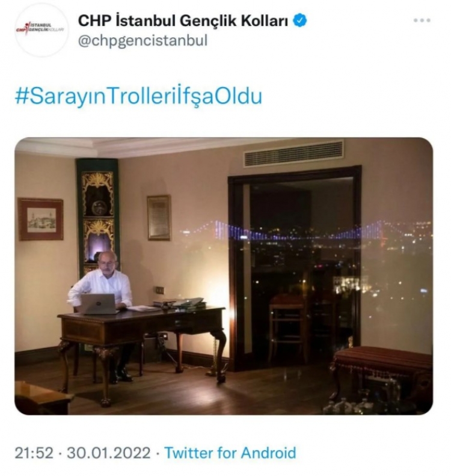
Task: Open the #SarayınTrolleriİfşaOldu hashtag
Action: click(138, 97)
